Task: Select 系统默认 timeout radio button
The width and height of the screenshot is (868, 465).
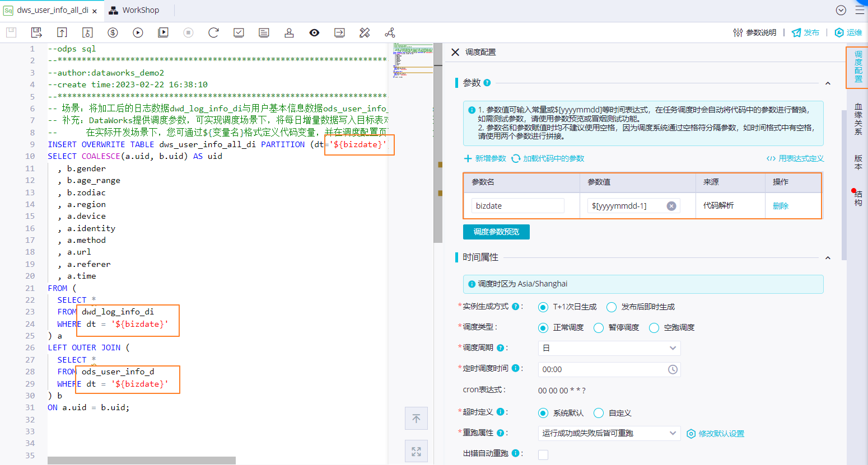Action: pyautogui.click(x=543, y=413)
